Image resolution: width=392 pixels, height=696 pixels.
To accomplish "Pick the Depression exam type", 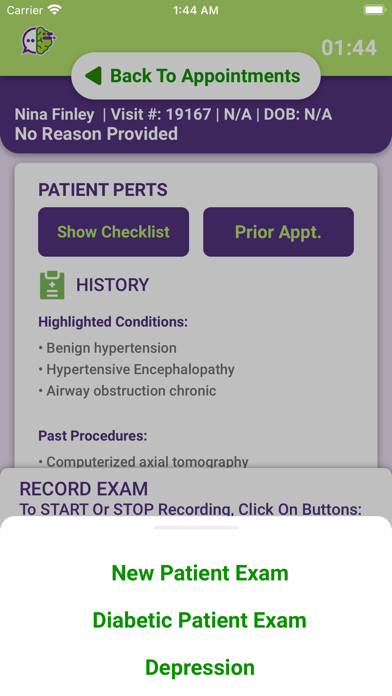I will 200,667.
